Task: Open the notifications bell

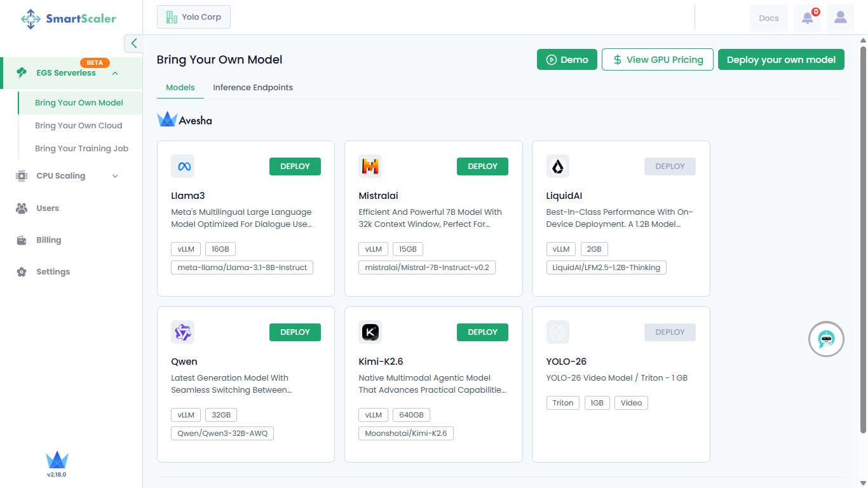Action: (x=808, y=18)
